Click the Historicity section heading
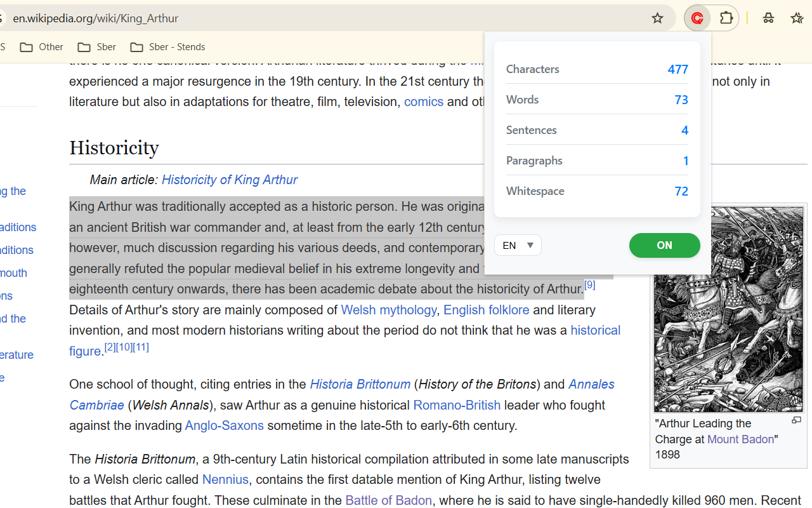The height and width of the screenshot is (508, 812). click(x=114, y=147)
